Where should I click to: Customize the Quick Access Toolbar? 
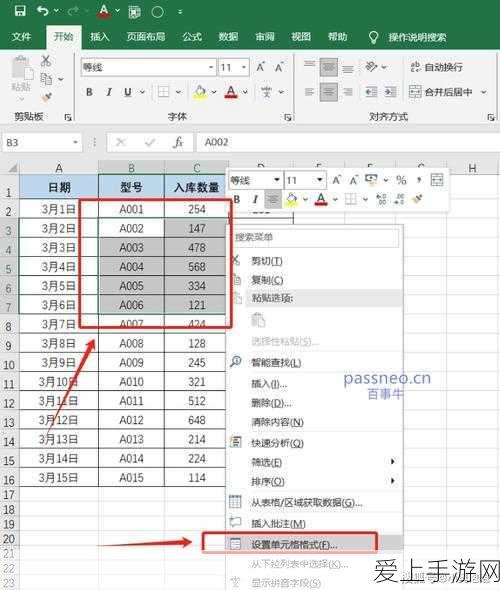coord(180,12)
